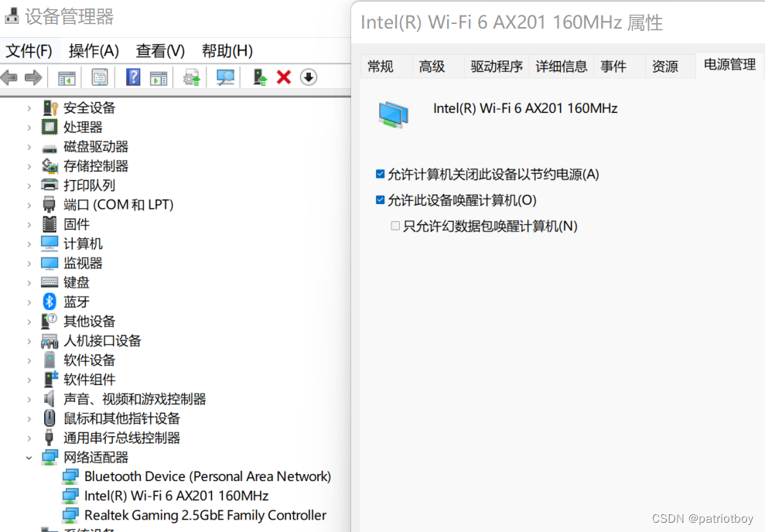Screen dimensions: 765x532
Task: Select the 电源管理 tab
Action: pyautogui.click(x=730, y=64)
